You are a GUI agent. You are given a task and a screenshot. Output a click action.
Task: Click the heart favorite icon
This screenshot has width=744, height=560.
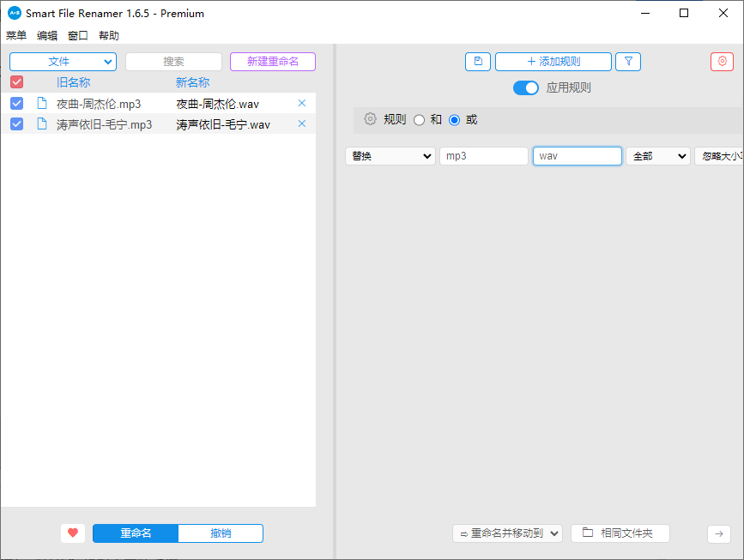[73, 533]
